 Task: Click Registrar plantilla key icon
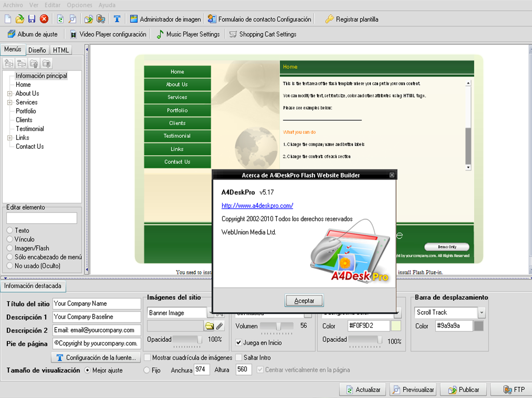(329, 19)
